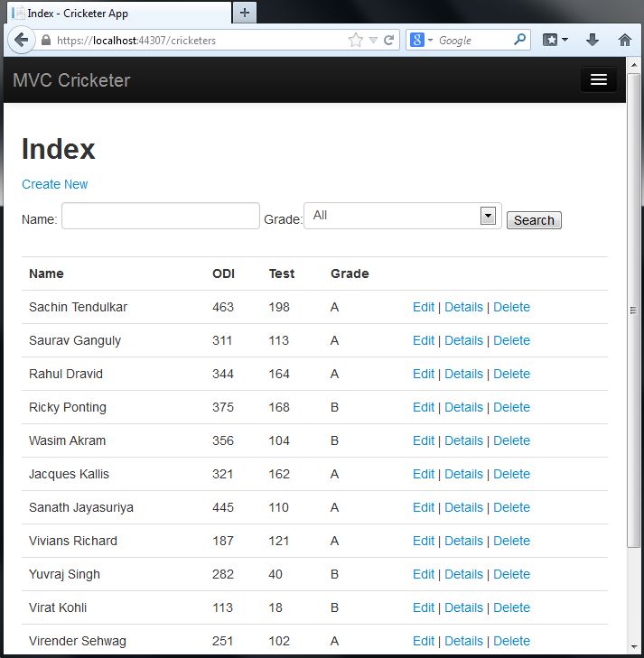644x658 pixels.
Task: Click the Name column header
Action: (x=46, y=273)
